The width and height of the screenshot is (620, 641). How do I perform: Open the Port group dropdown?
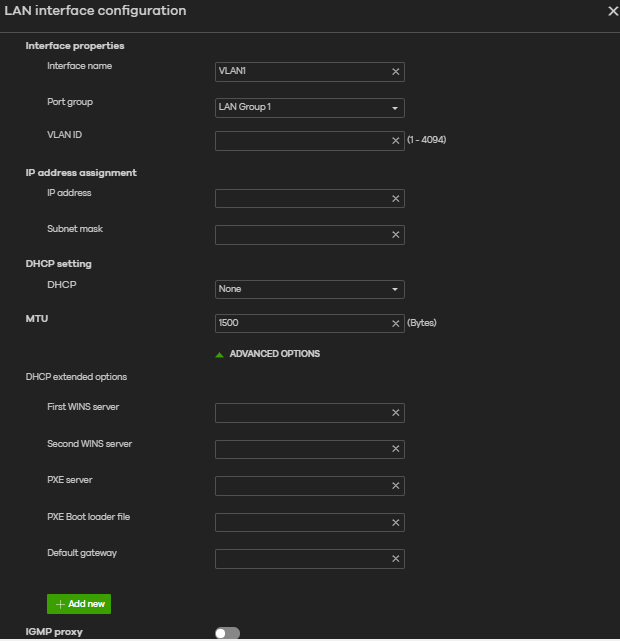point(310,107)
